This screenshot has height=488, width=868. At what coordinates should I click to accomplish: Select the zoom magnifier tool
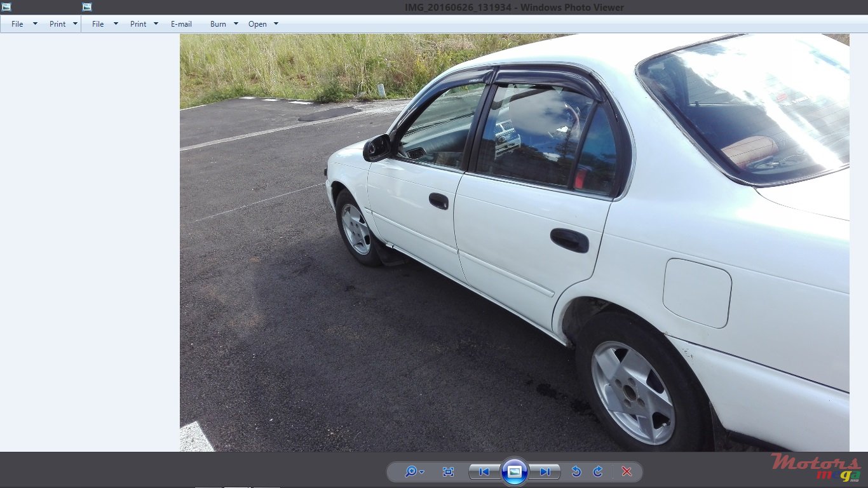(x=412, y=471)
